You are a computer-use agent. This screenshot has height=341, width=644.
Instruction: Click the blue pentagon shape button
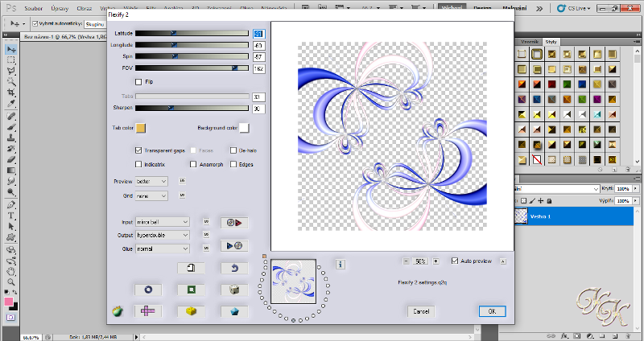(234, 310)
